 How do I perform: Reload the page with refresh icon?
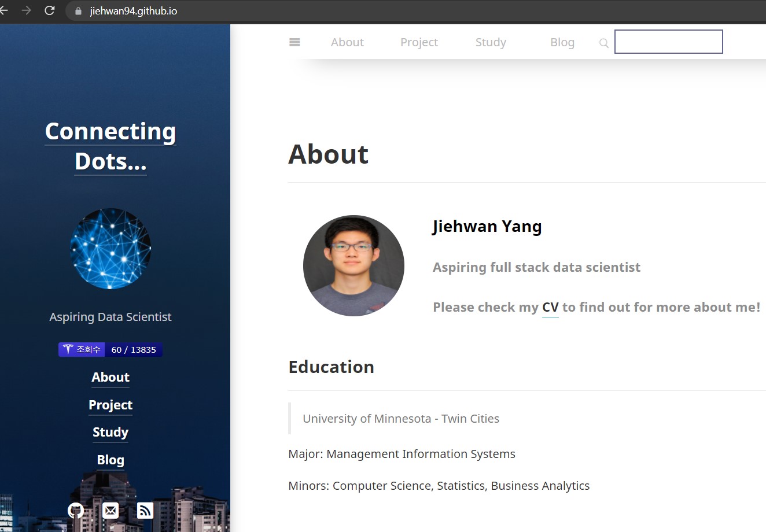pos(50,10)
